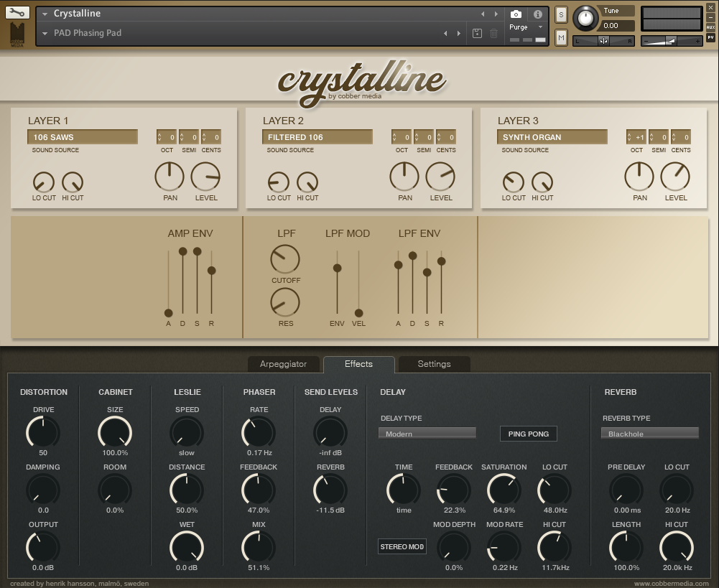
Task: Switch to the Arpeggiator tab
Action: 284,364
